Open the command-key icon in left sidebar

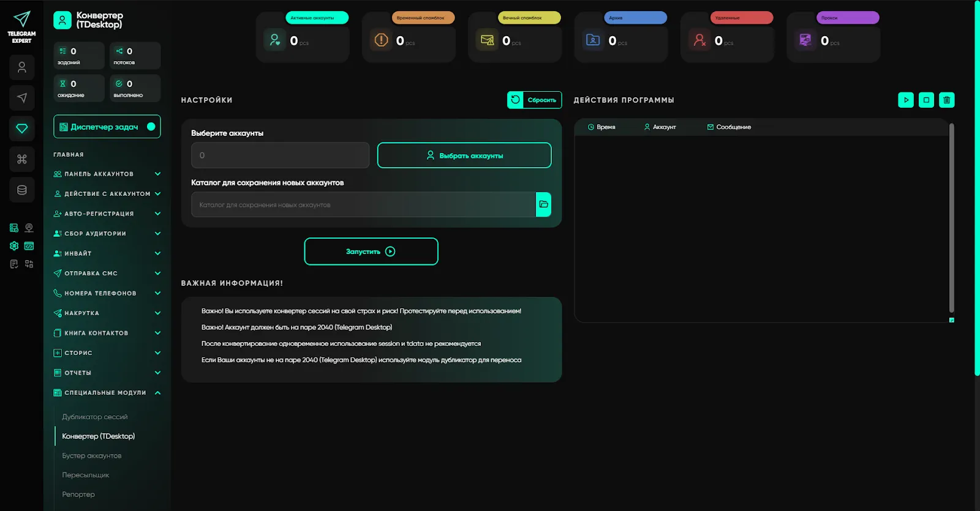[22, 159]
